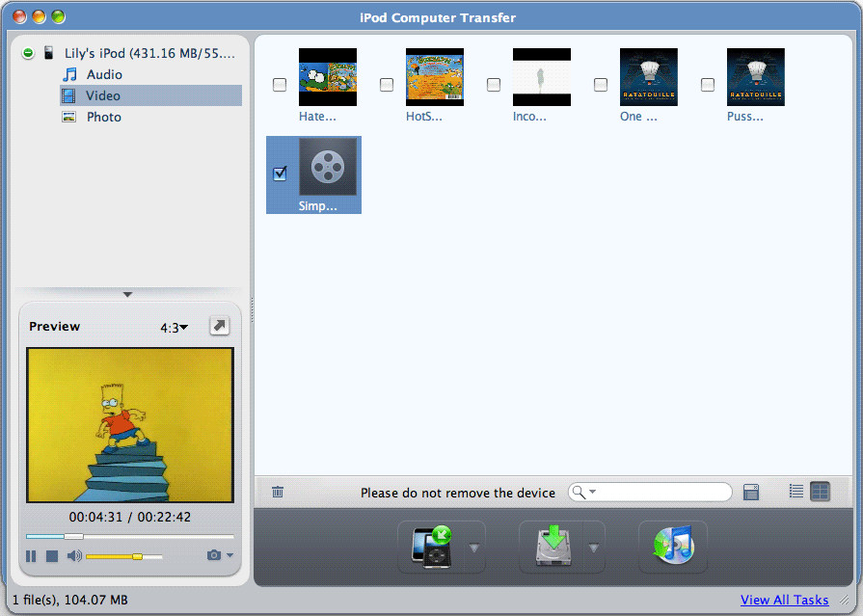This screenshot has height=616, width=863.
Task: Collapse the preview panel with the triangle arrow
Action: 127,295
